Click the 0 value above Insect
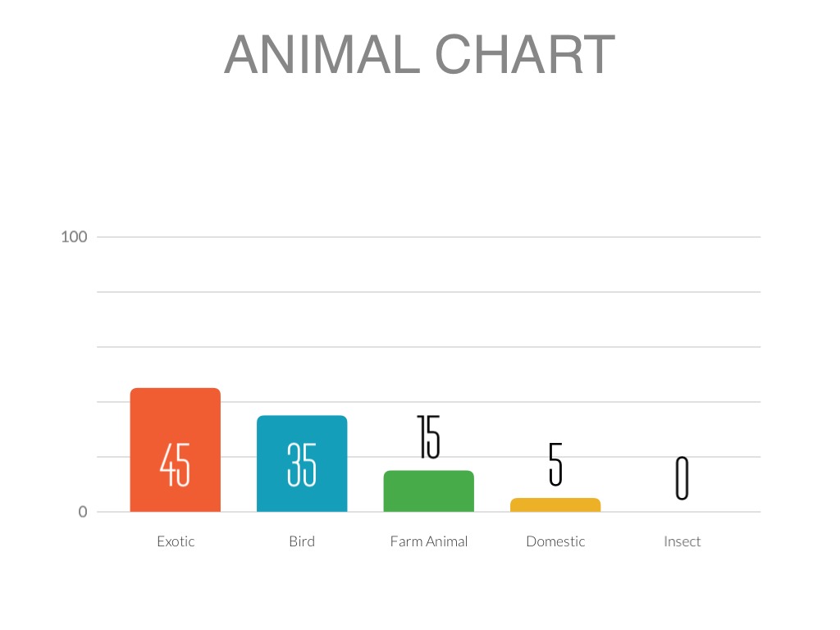 pyautogui.click(x=682, y=478)
